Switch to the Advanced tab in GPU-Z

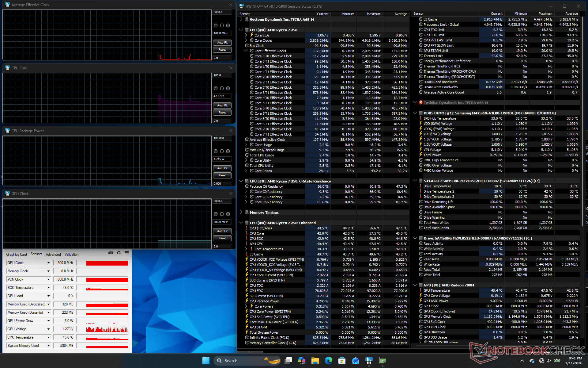click(53, 255)
